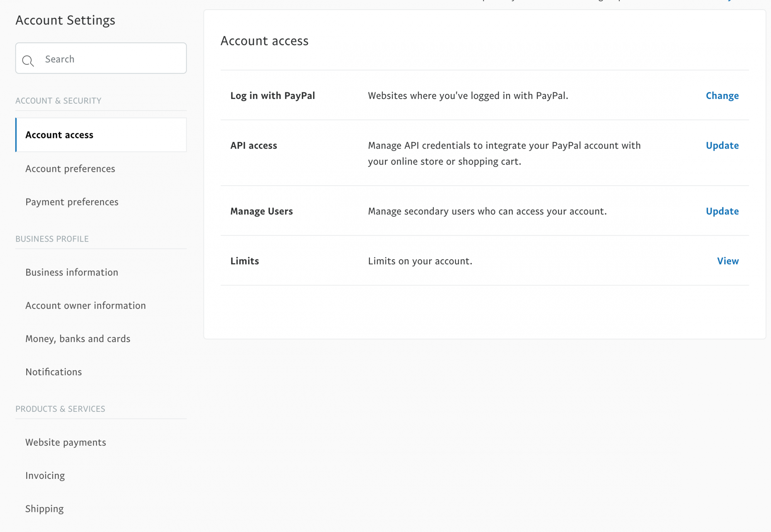The width and height of the screenshot is (771, 532).
Task: Select Account owner information
Action: (86, 305)
